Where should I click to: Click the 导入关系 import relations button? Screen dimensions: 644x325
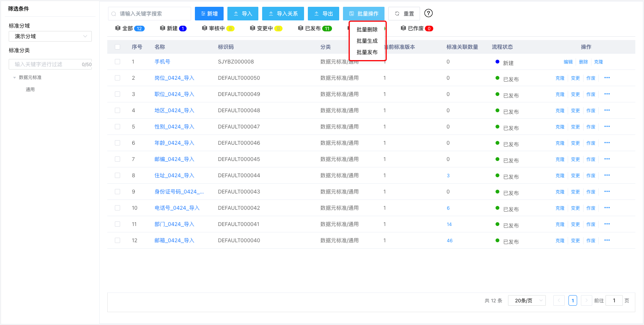tap(283, 14)
